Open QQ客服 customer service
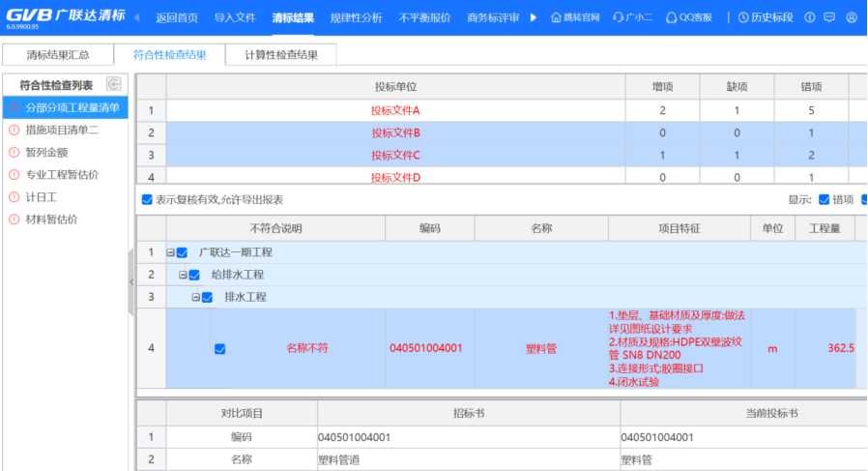Viewport: 868px width, 471px height. [689, 17]
